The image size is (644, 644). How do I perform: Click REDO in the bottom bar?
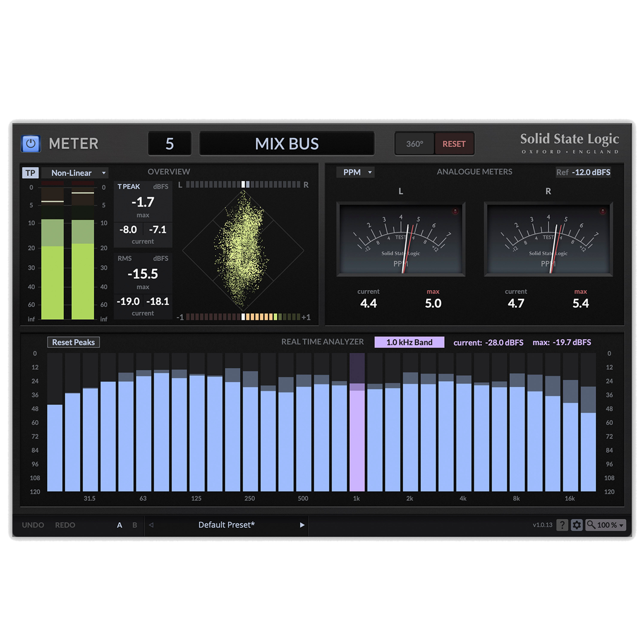65,525
